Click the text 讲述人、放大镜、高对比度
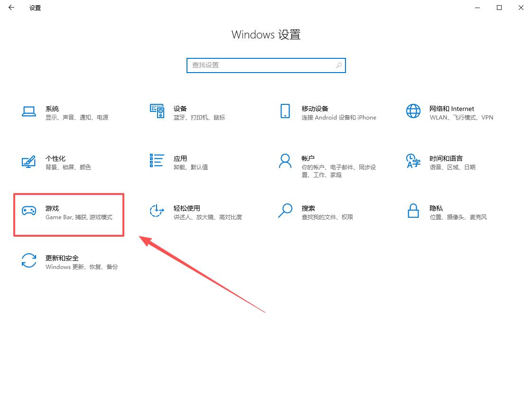This screenshot has height=398, width=532. pyautogui.click(x=208, y=217)
